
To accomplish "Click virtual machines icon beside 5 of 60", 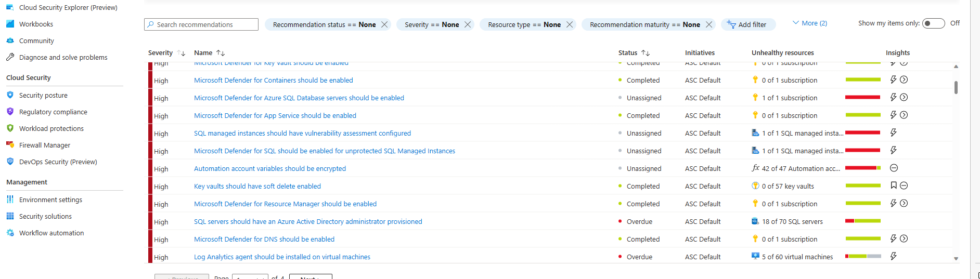I will (x=755, y=256).
